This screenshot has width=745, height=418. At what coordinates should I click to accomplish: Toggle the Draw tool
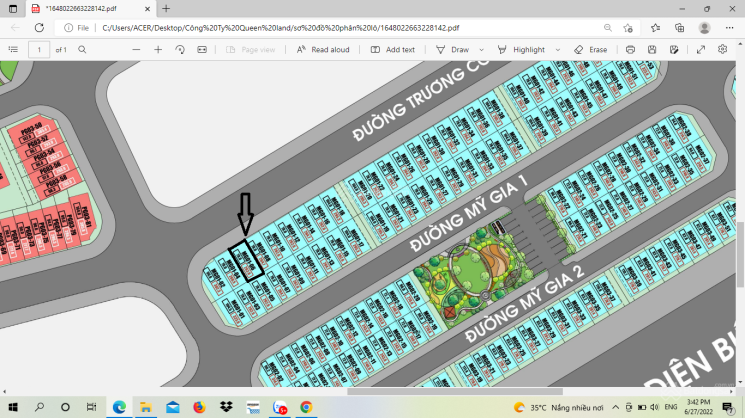coord(453,49)
